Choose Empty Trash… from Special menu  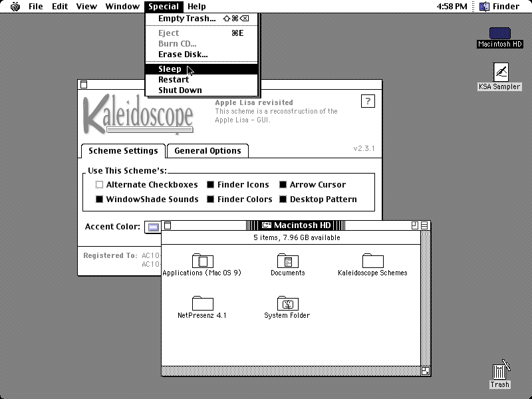pos(201,19)
